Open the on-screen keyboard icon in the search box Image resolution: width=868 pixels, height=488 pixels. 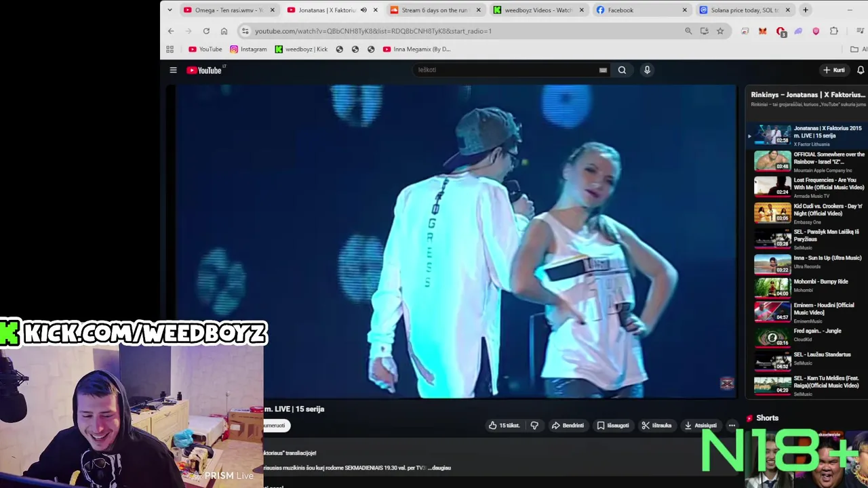[603, 70]
